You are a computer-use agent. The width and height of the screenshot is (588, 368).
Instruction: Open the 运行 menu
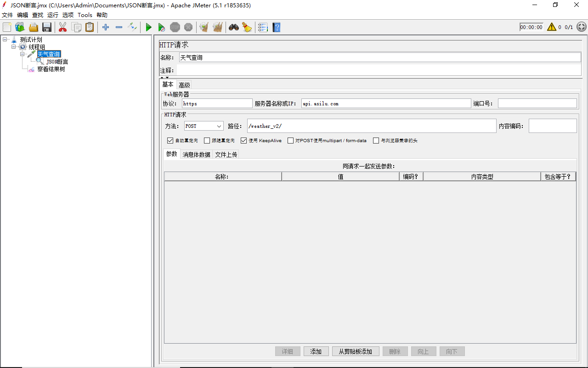pos(53,15)
